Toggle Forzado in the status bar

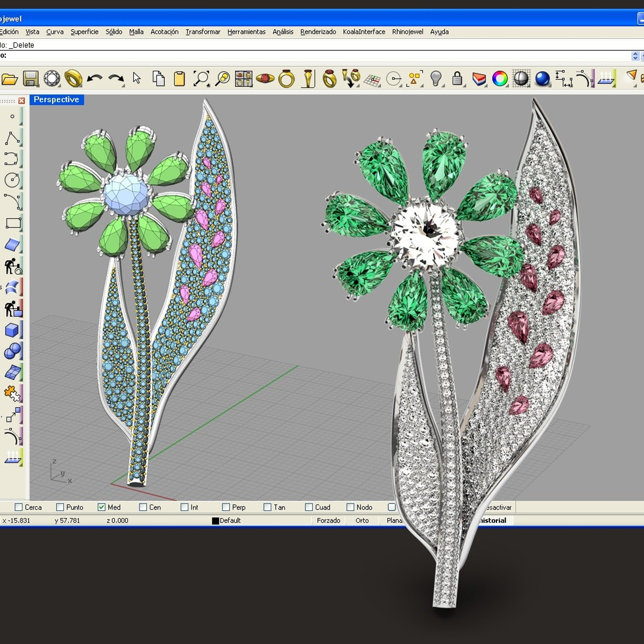point(328,521)
